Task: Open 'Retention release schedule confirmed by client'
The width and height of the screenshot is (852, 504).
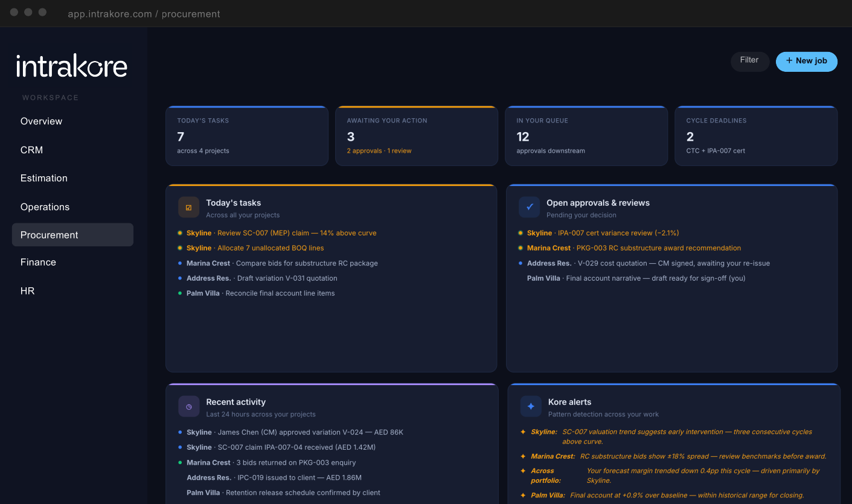Action: click(x=283, y=493)
